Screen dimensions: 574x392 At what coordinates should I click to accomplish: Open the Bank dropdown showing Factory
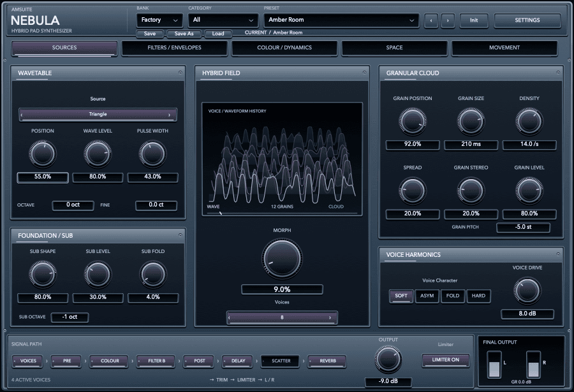tap(159, 20)
